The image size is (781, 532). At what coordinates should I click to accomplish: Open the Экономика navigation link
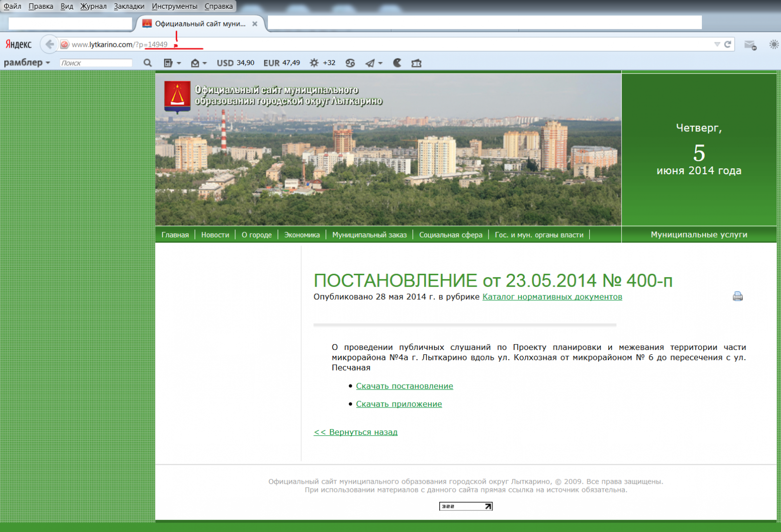[302, 235]
